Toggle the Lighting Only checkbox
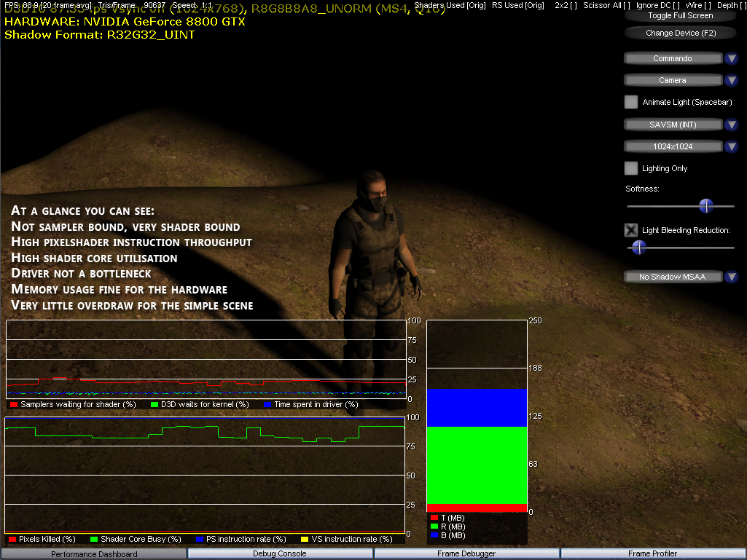 (x=630, y=168)
